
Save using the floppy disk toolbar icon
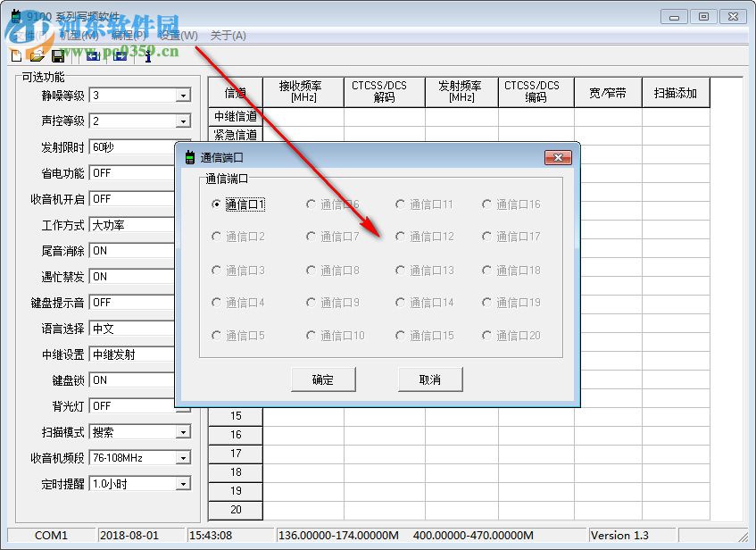[58, 56]
